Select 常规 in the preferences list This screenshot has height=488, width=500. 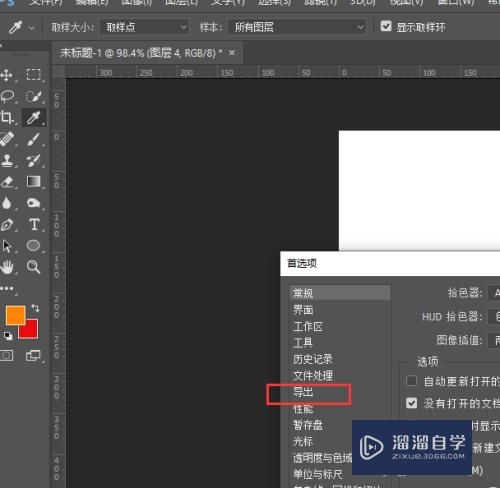coord(340,293)
